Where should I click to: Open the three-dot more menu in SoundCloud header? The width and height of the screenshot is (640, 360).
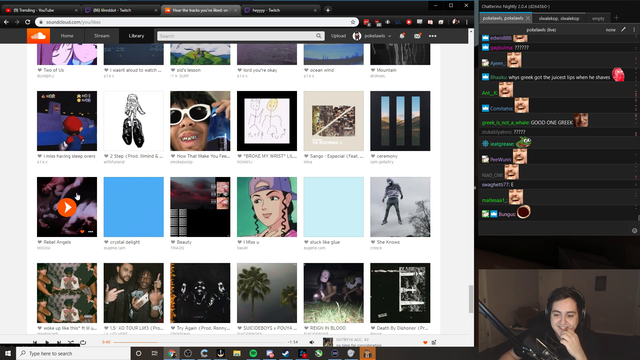[433, 36]
